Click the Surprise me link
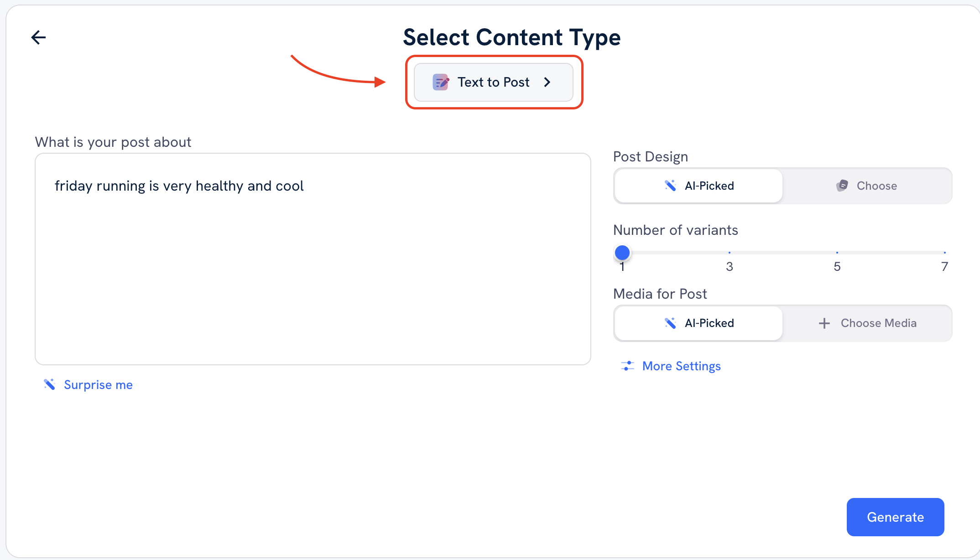This screenshot has width=980, height=560. click(x=98, y=384)
